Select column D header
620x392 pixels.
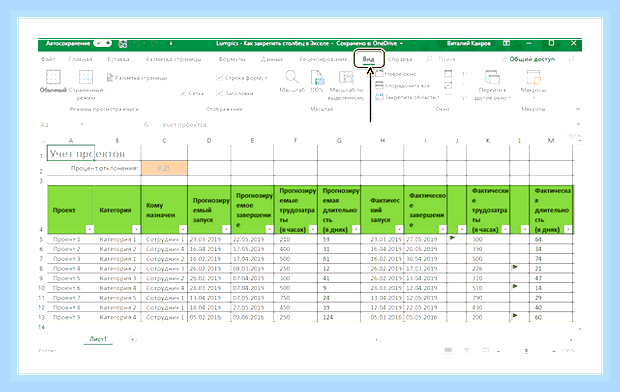pyautogui.click(x=209, y=140)
